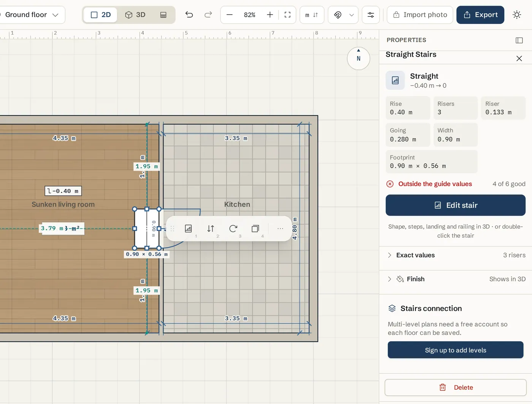
Task: Click the Risers 3 field
Action: pyautogui.click(x=455, y=108)
